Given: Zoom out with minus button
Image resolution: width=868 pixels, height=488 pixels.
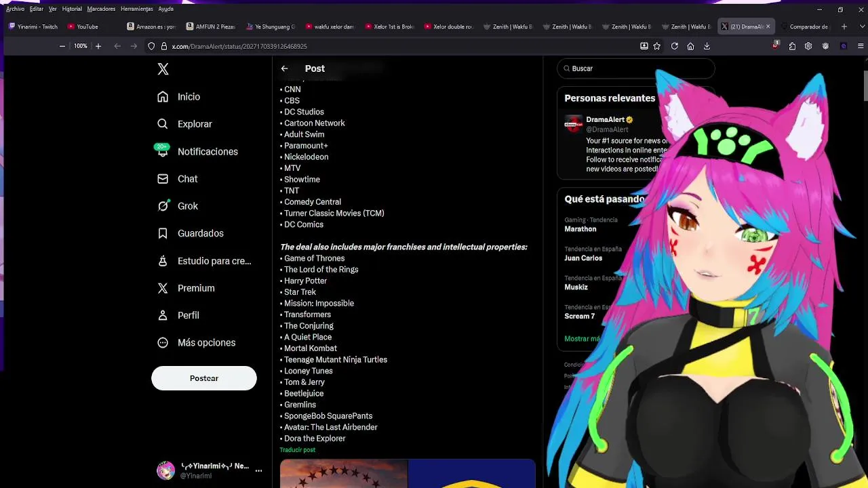Looking at the screenshot, I should (62, 46).
